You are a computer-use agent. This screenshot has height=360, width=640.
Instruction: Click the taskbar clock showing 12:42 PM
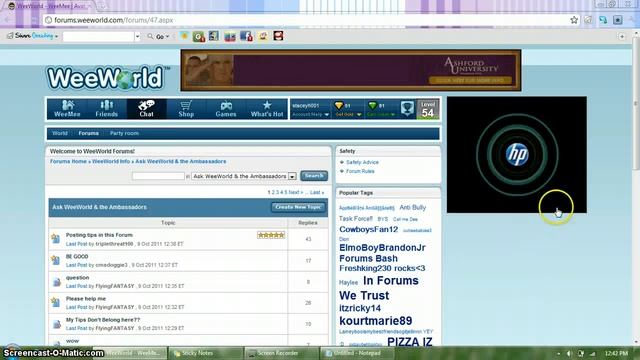point(616,353)
